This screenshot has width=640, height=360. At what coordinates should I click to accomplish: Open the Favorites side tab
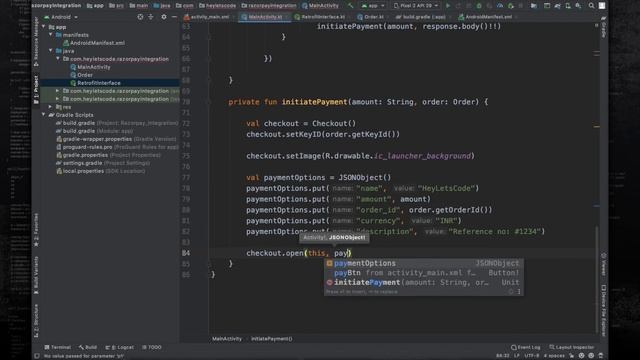pos(36,230)
